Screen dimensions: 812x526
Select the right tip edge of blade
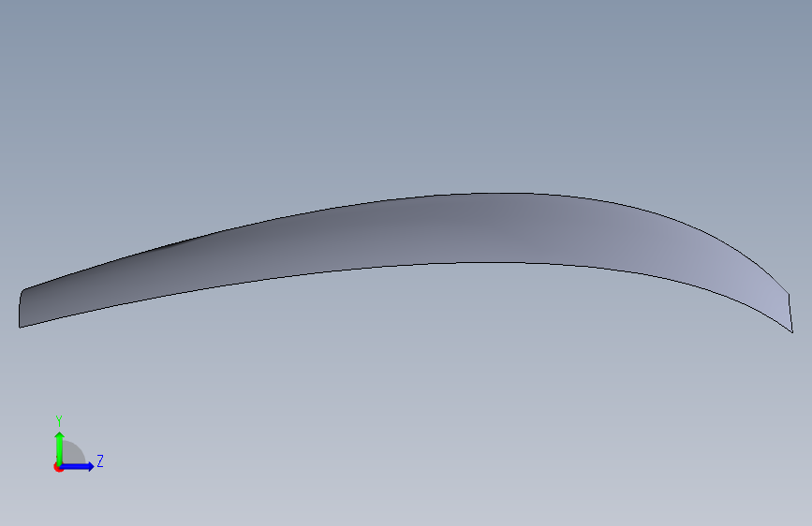coord(790,314)
